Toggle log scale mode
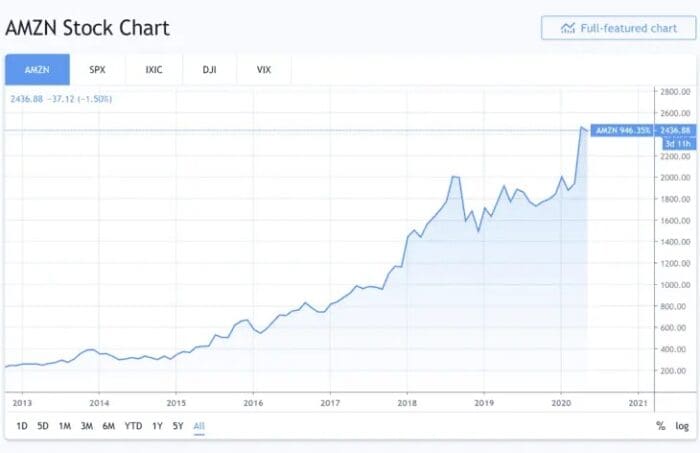 pos(682,426)
